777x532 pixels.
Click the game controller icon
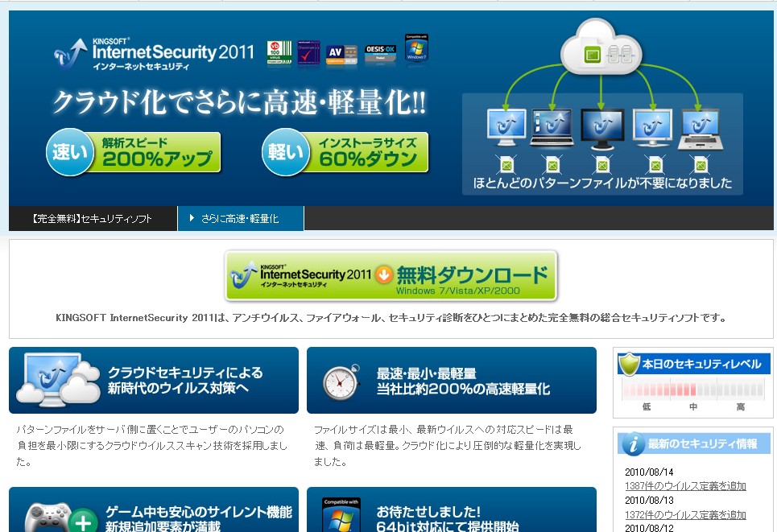[48, 518]
